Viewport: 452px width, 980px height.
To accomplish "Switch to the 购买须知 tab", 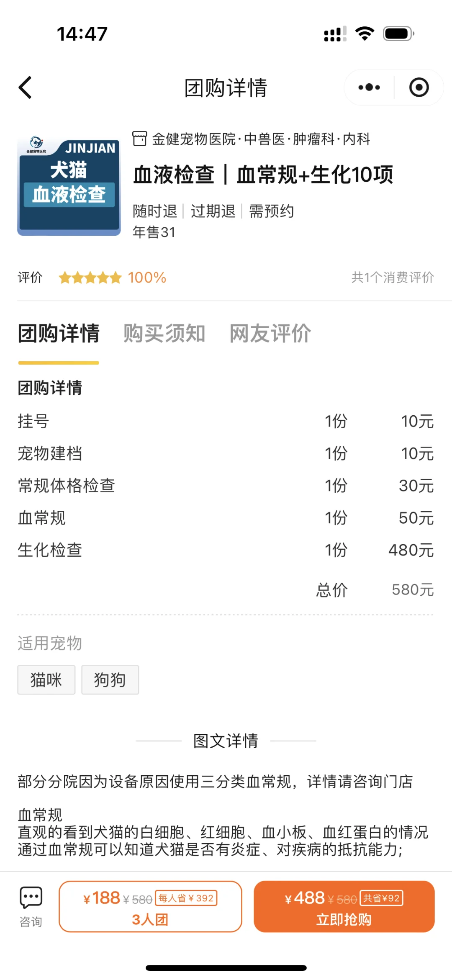I will click(x=164, y=334).
